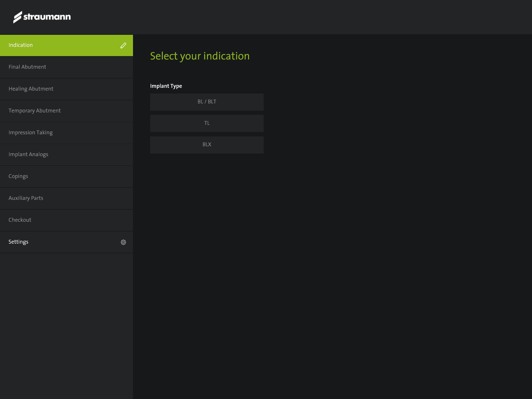The height and width of the screenshot is (399, 532).
Task: Jump to the Checkout step
Action: pos(20,220)
